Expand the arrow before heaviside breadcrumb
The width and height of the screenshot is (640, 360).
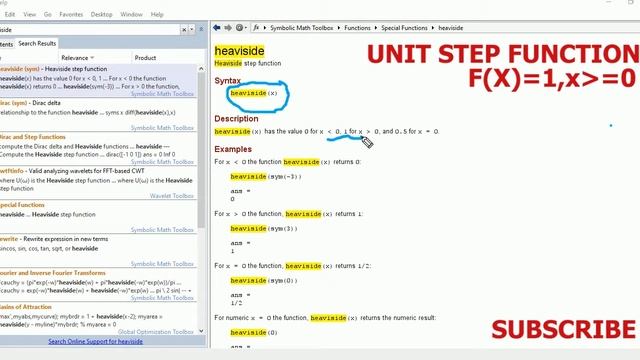point(433,28)
